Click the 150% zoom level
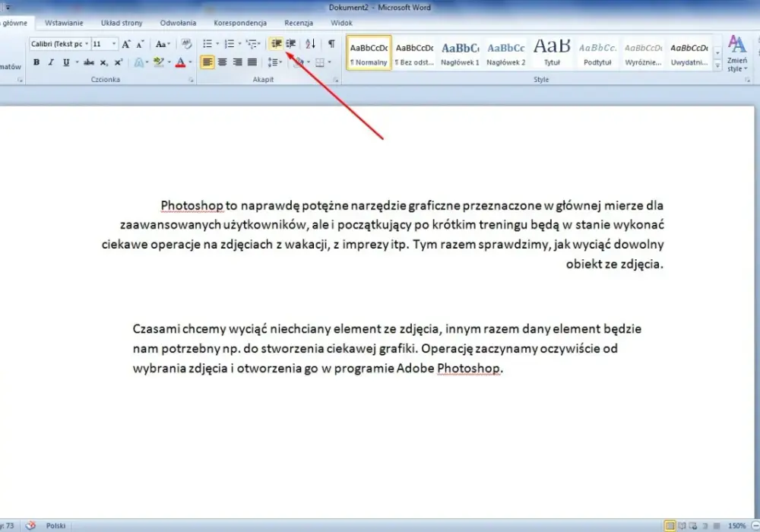This screenshot has width=760, height=532. [x=736, y=526]
